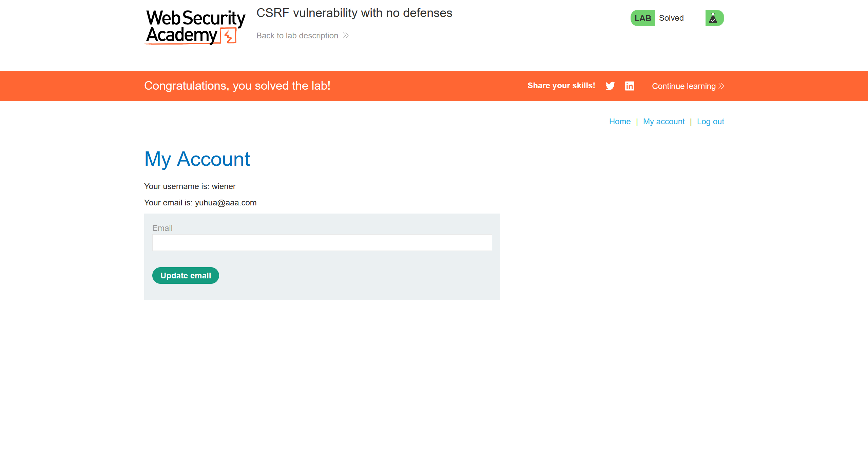This screenshot has height=459, width=868.
Task: Open the Back to lab description link
Action: click(297, 36)
